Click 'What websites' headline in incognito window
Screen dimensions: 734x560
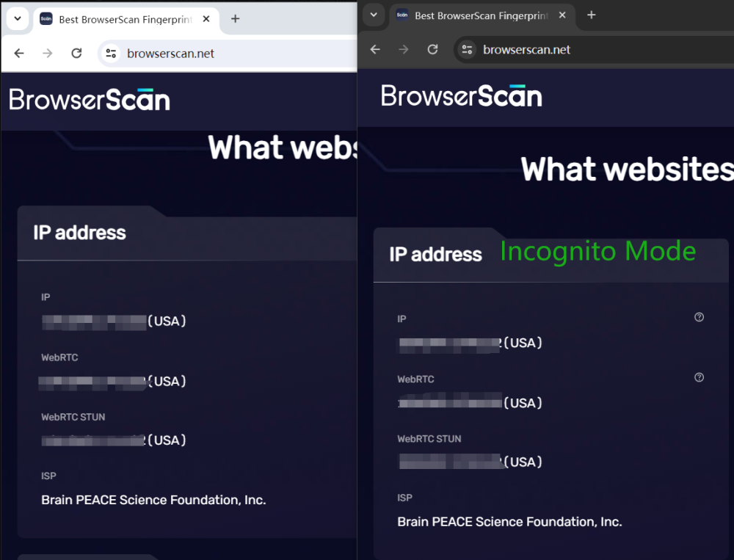(x=628, y=169)
